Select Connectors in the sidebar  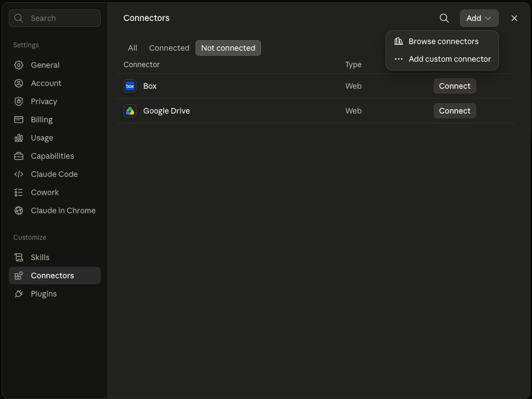[x=55, y=276]
